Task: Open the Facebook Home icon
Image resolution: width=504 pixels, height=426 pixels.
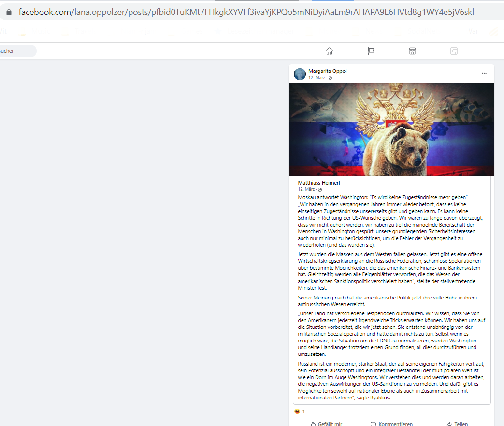Action: (x=329, y=51)
